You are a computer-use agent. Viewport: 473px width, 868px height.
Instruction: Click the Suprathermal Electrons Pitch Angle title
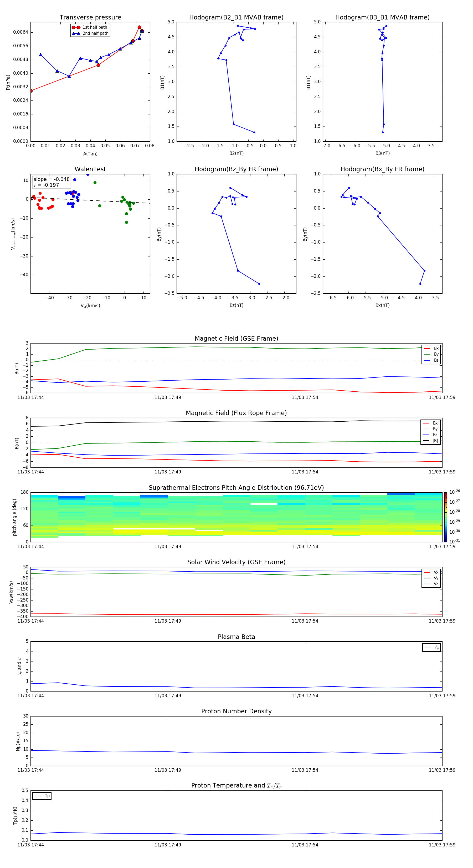(236, 488)
